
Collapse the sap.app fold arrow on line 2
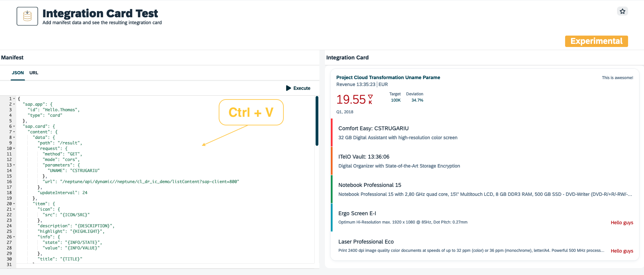tap(14, 104)
